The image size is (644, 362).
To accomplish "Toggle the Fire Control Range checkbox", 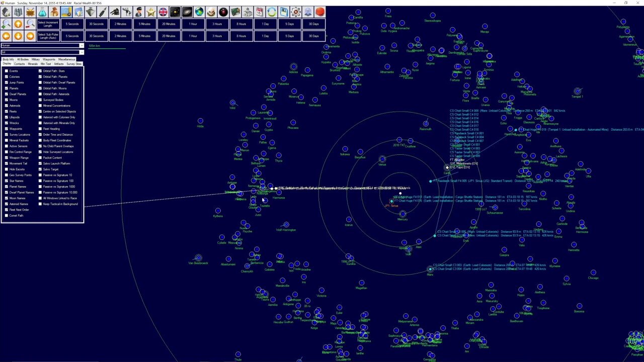I will (x=7, y=152).
